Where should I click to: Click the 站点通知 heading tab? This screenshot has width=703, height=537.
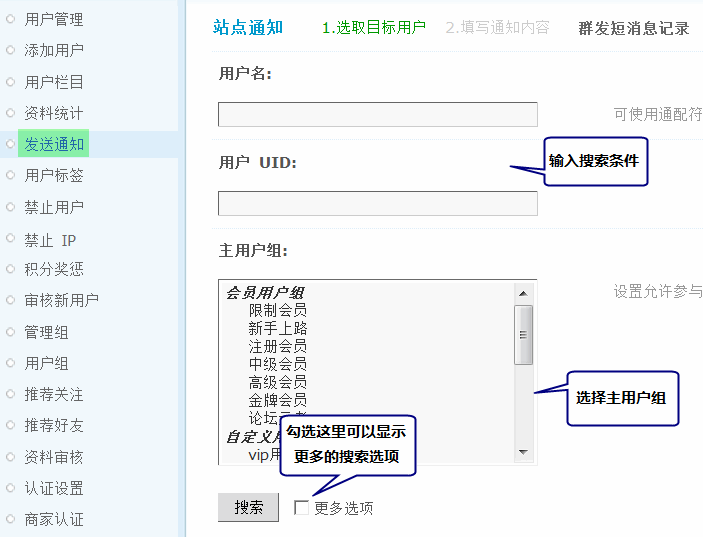248,27
